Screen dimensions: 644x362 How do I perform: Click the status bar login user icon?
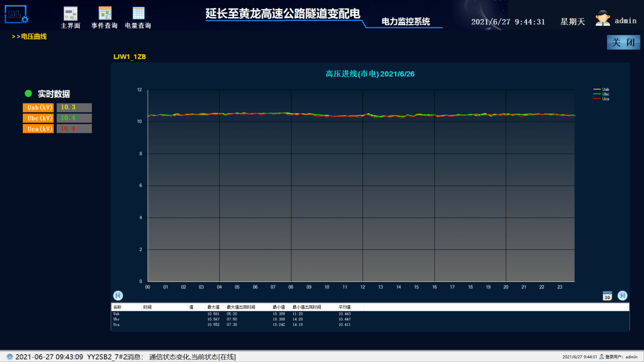(x=602, y=357)
